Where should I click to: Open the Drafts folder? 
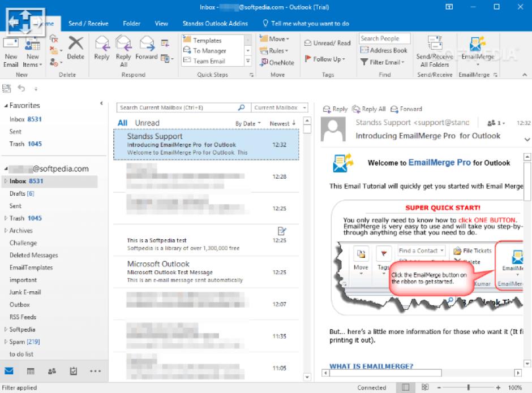click(22, 193)
